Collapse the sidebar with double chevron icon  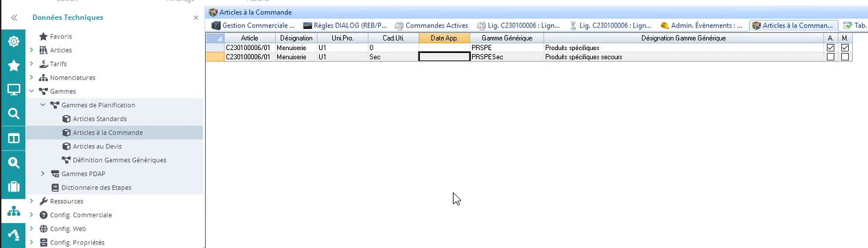(x=13, y=17)
